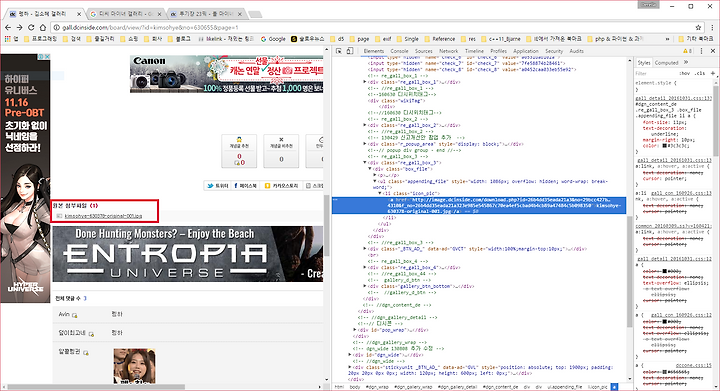This screenshot has height=391, width=720.
Task: Open the Audits tab
Action: 576,51
